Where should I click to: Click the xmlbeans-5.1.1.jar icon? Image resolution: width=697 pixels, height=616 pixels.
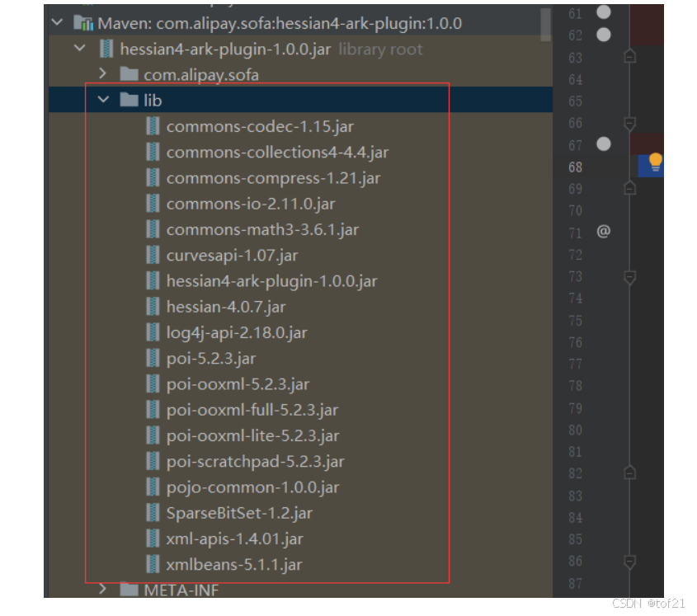click(153, 564)
